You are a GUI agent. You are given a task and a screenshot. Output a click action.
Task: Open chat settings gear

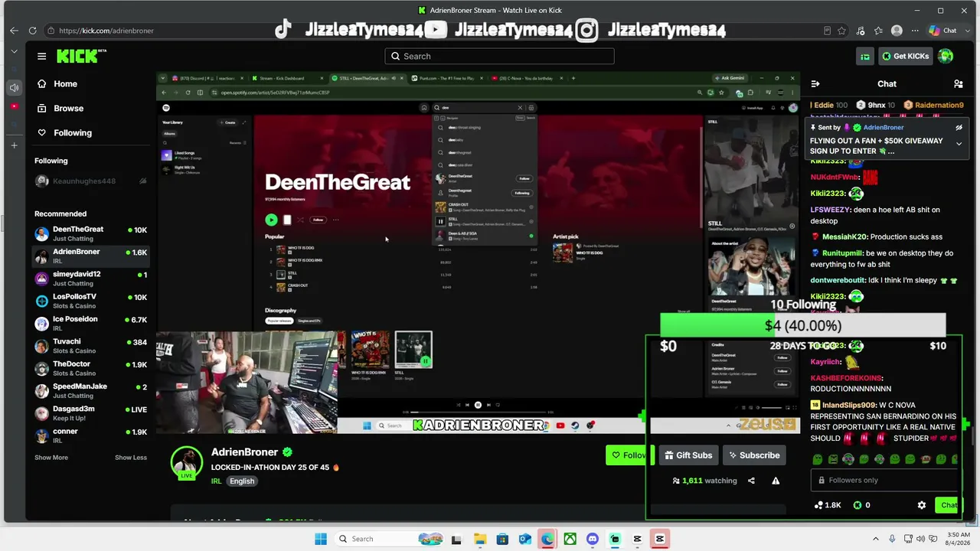(922, 505)
